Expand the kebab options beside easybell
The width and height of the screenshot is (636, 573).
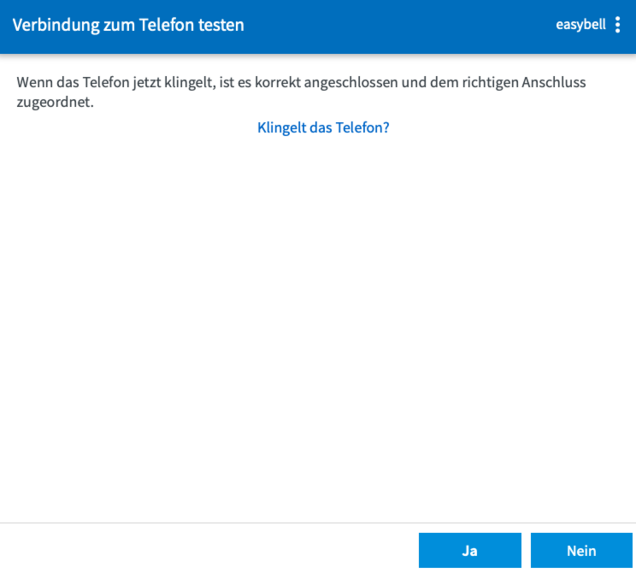(618, 25)
